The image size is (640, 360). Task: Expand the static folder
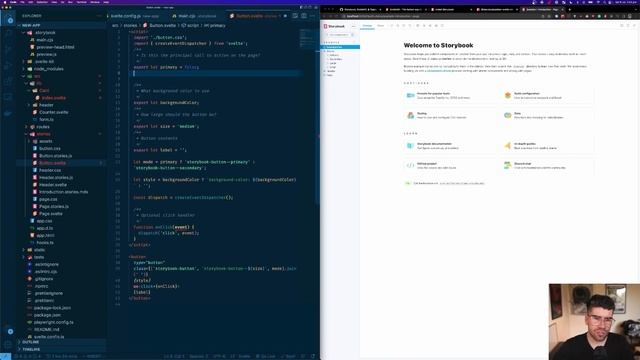(39, 250)
